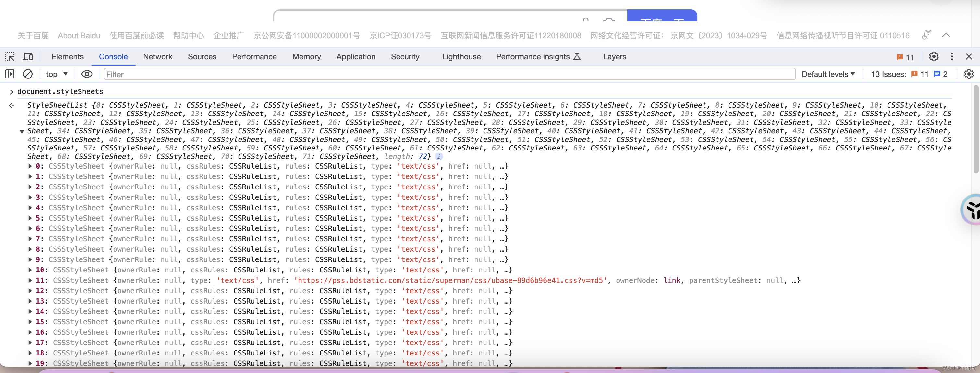Click the info badge after length: 72

click(439, 157)
